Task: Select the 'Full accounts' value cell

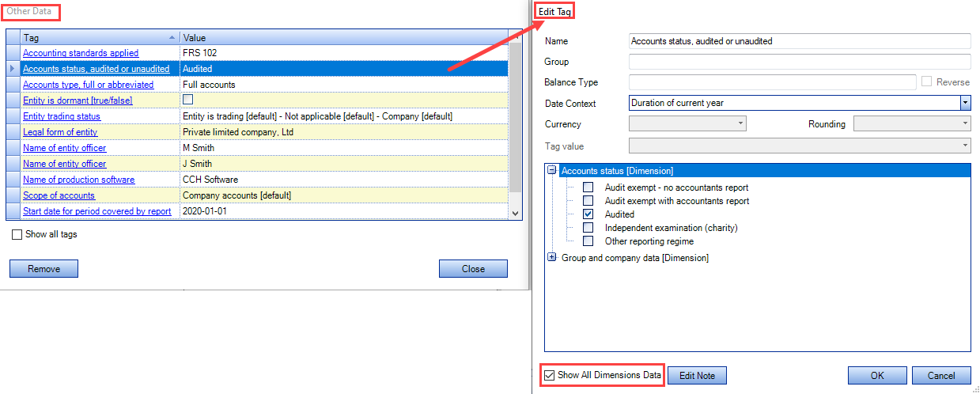Action: click(344, 85)
